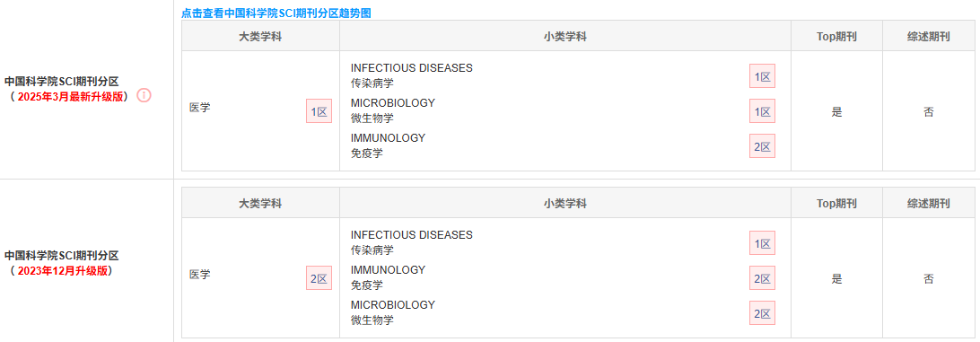Click 否 综述期刊 value in 2023 table
Viewport: 980px width, 342px height.
tap(929, 279)
